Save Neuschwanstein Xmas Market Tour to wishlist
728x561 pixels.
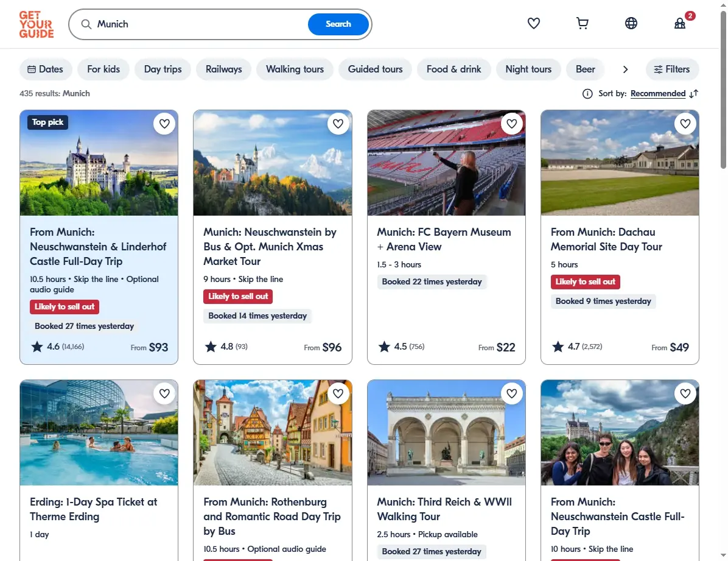pos(338,124)
